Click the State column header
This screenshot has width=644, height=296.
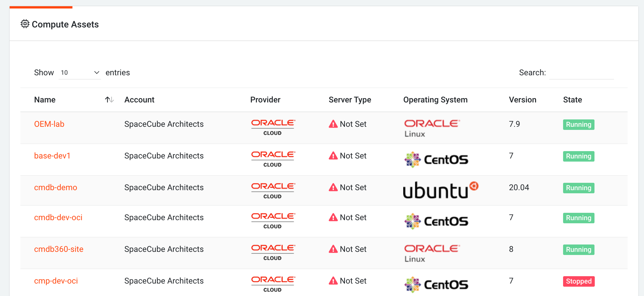pos(572,100)
